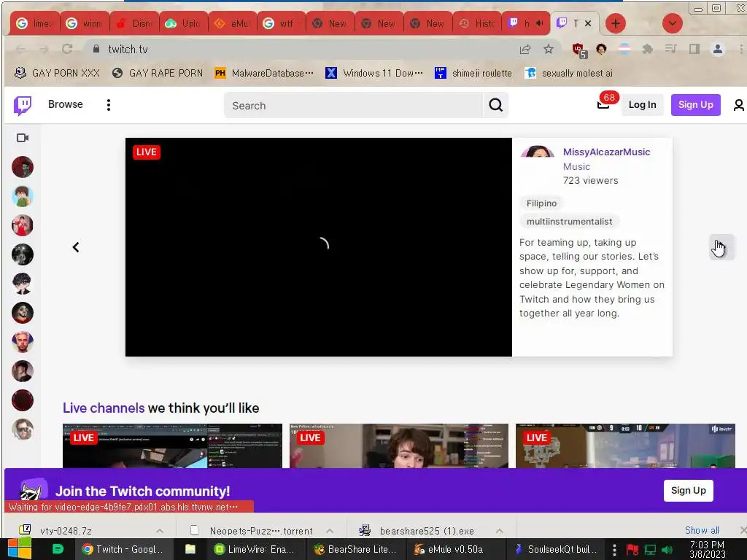
Task: Switch to the wtf Google tab
Action: [281, 23]
